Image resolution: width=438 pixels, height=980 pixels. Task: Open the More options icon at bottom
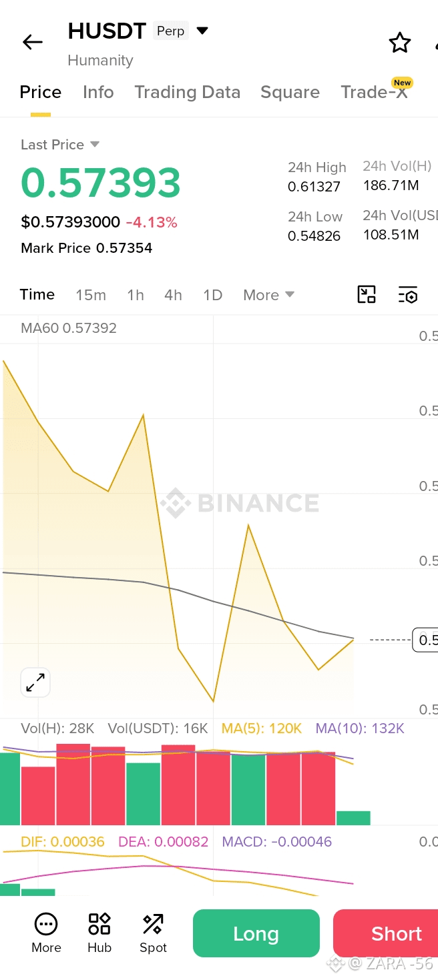(x=46, y=933)
